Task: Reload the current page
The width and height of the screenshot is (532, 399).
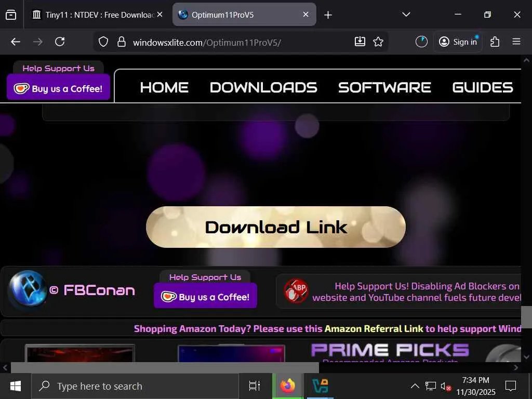Action: pyautogui.click(x=60, y=42)
